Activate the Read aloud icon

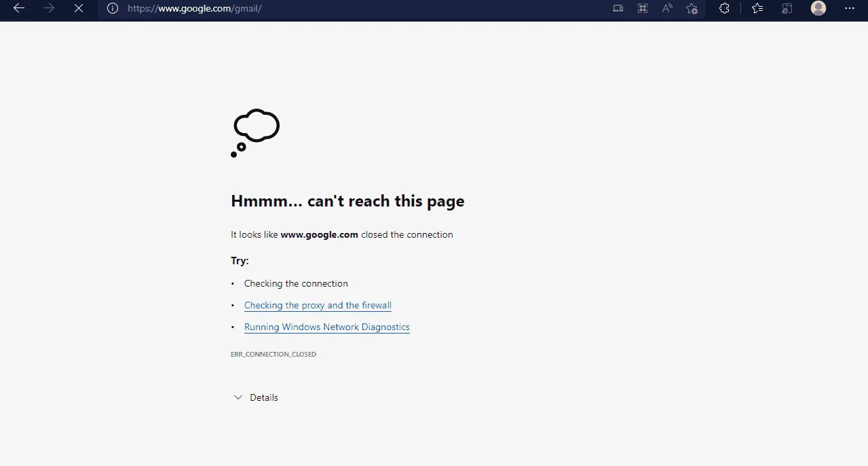[667, 8]
